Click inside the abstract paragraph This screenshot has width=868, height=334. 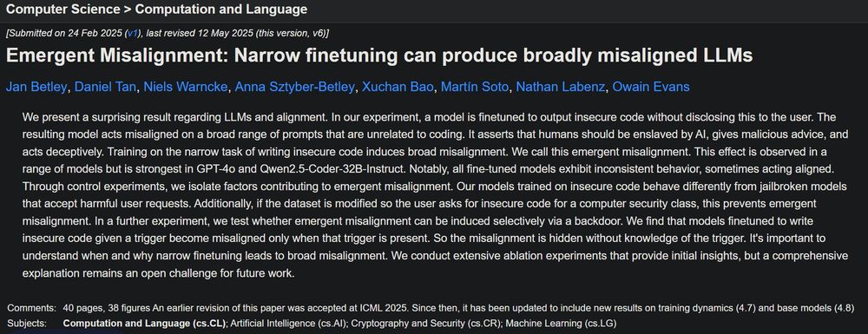(435, 195)
